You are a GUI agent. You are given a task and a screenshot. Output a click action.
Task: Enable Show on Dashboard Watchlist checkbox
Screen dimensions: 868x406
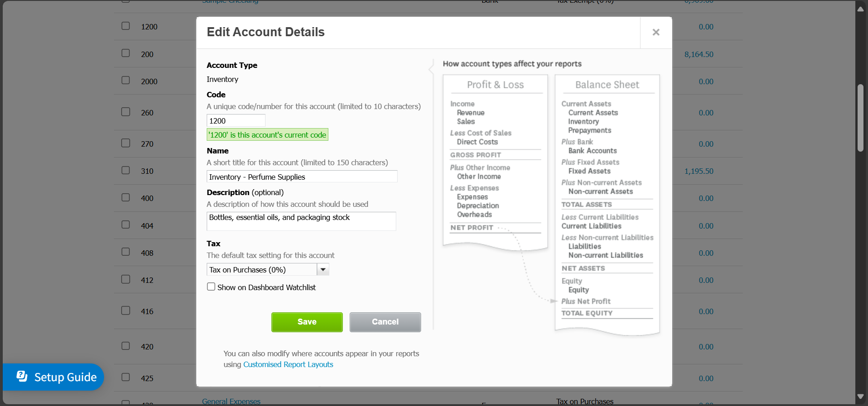point(211,287)
